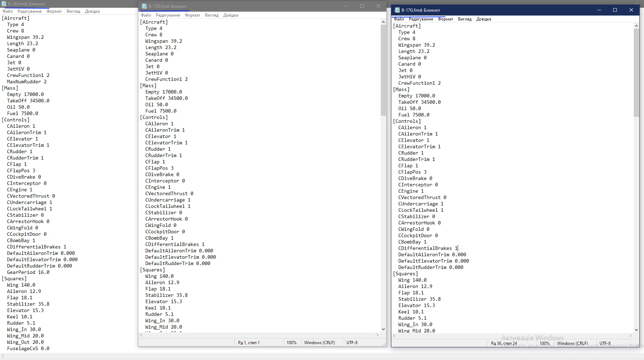644x360 pixels.
Task: Click the scroll-right arrow in B-17G window
Action: pos(631,336)
